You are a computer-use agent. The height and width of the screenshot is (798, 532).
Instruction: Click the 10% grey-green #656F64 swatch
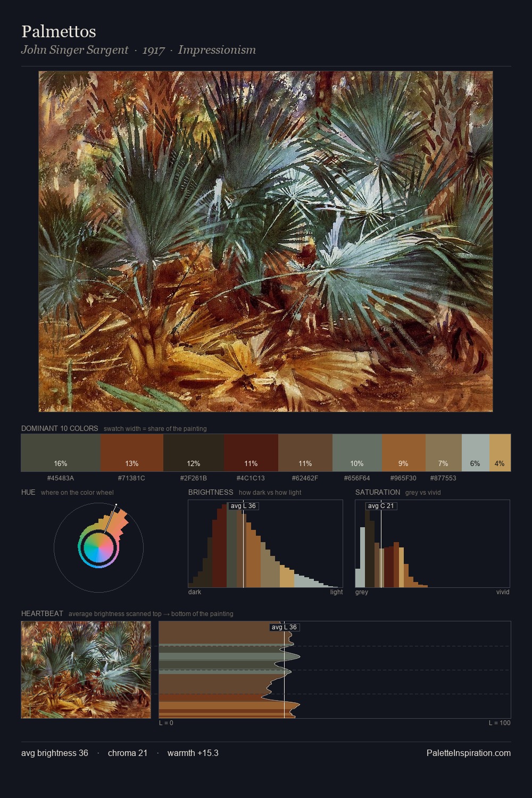357,453
